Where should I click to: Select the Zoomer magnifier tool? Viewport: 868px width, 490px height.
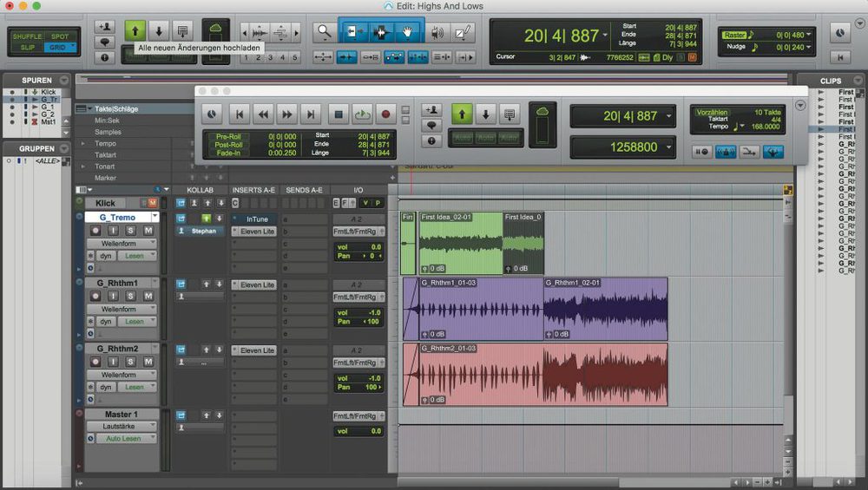[324, 33]
